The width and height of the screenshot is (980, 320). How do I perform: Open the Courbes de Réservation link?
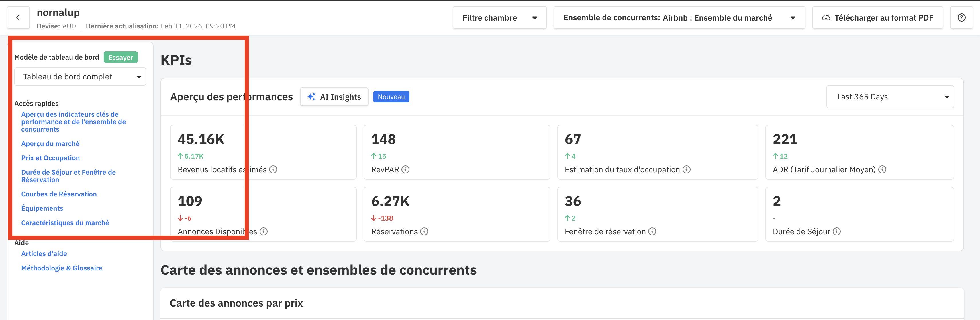pos(59,194)
